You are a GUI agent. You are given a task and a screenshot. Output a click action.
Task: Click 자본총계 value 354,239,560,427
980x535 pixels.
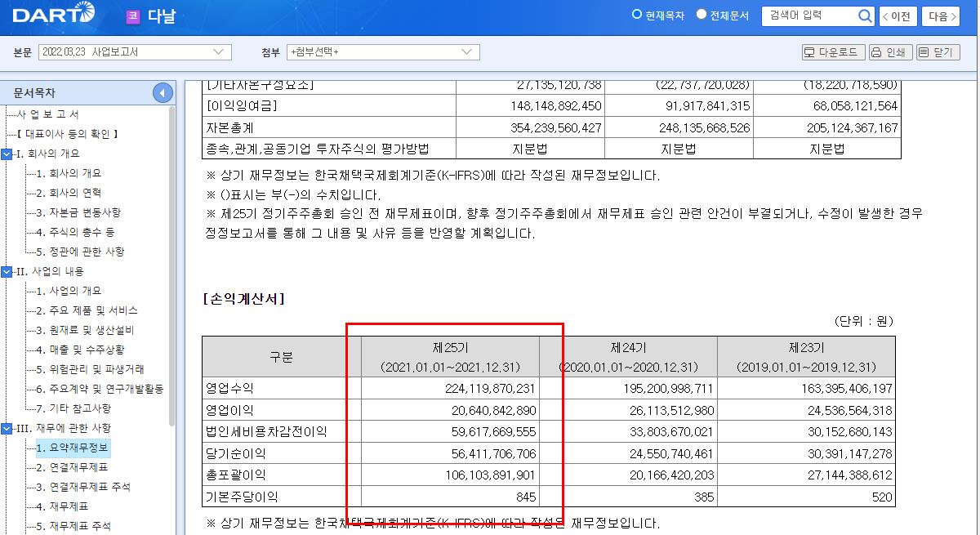pos(555,127)
